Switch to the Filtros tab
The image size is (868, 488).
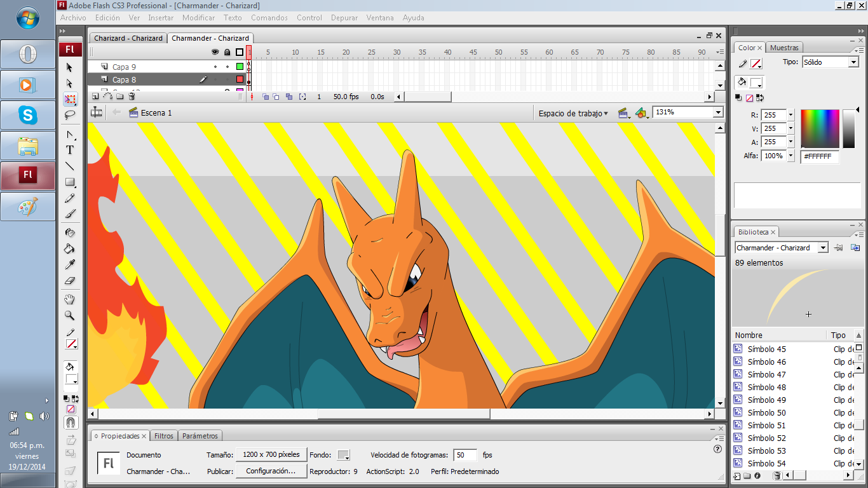pos(163,436)
